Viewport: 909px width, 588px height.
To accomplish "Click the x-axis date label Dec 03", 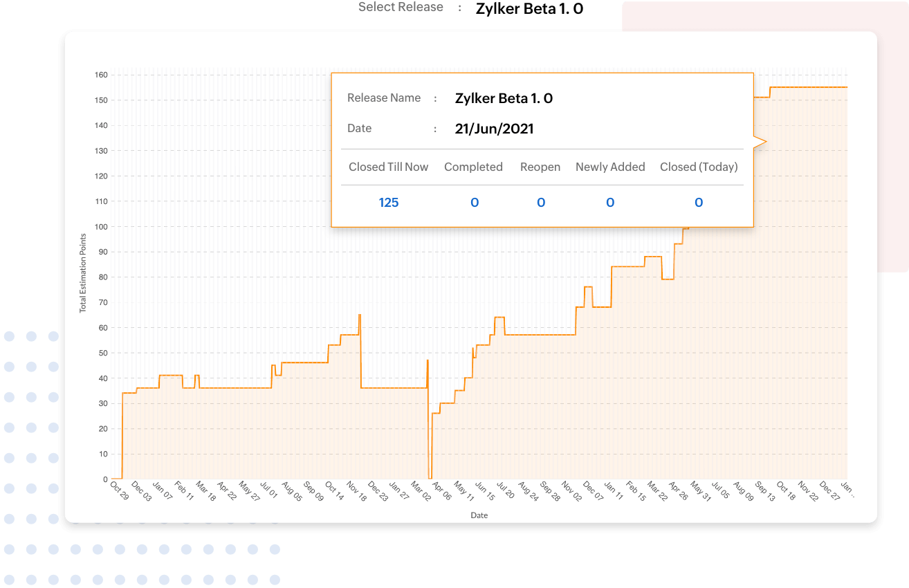I will pos(141,490).
